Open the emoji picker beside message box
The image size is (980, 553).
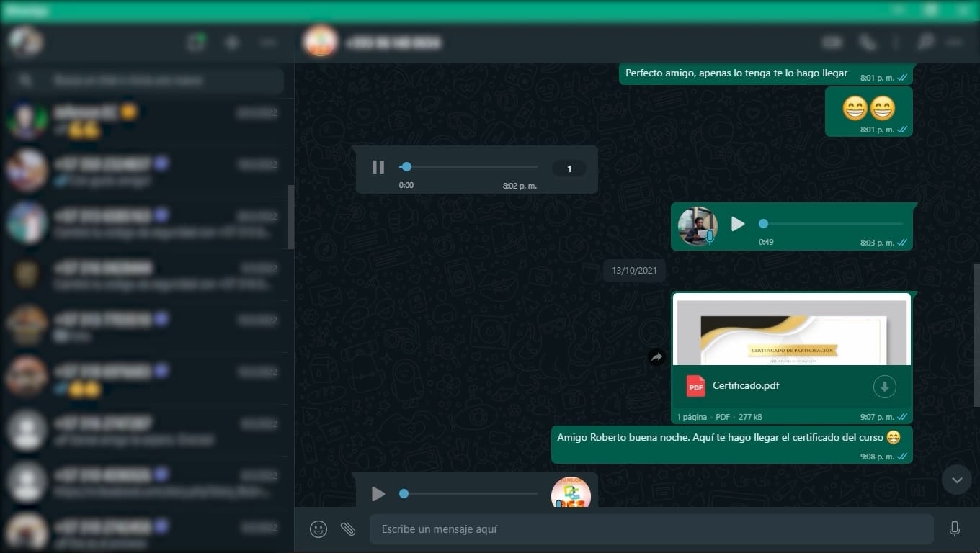click(x=318, y=529)
